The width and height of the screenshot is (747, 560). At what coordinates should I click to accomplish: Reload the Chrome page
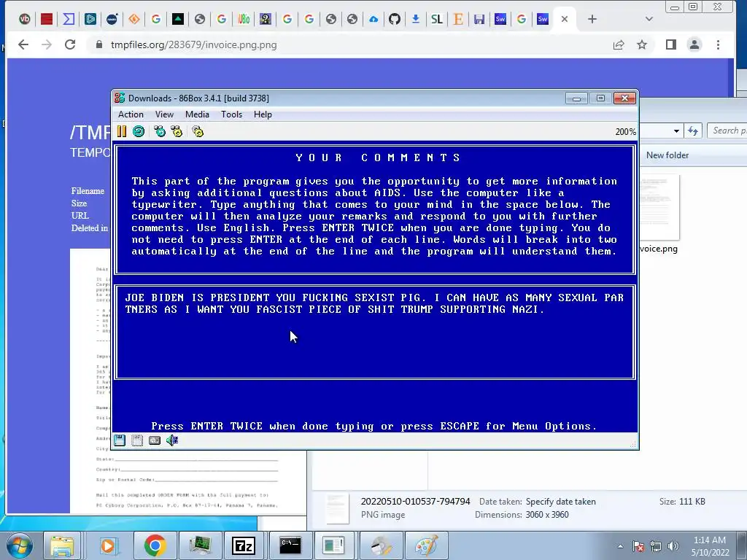coord(70,44)
